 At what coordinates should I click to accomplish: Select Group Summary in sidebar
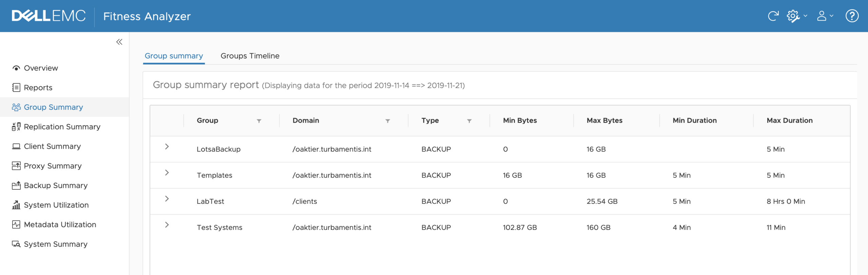53,107
